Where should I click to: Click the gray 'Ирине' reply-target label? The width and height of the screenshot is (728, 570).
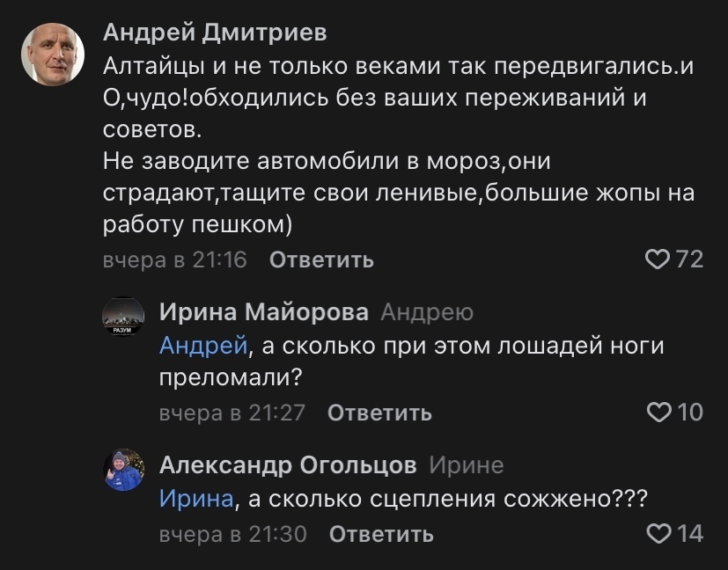coord(467,465)
